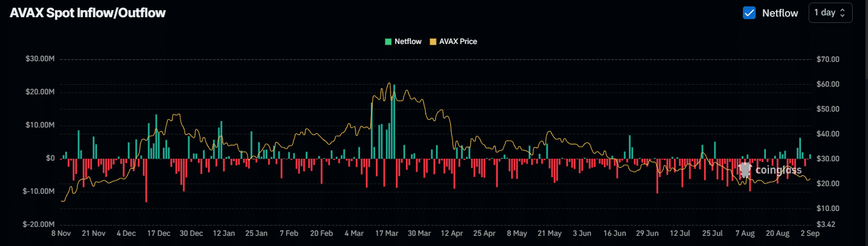This screenshot has width=868, height=246.
Task: Click the $-10.00M left axis label
Action: pyautogui.click(x=39, y=191)
